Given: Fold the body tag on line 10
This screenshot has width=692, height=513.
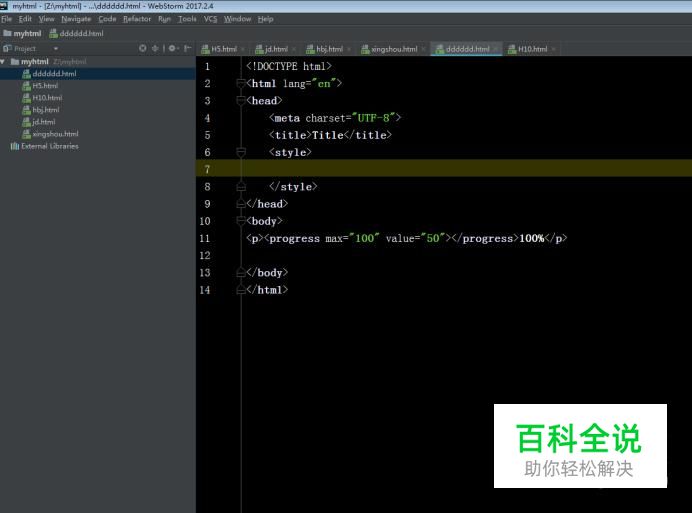Looking at the screenshot, I should point(241,221).
